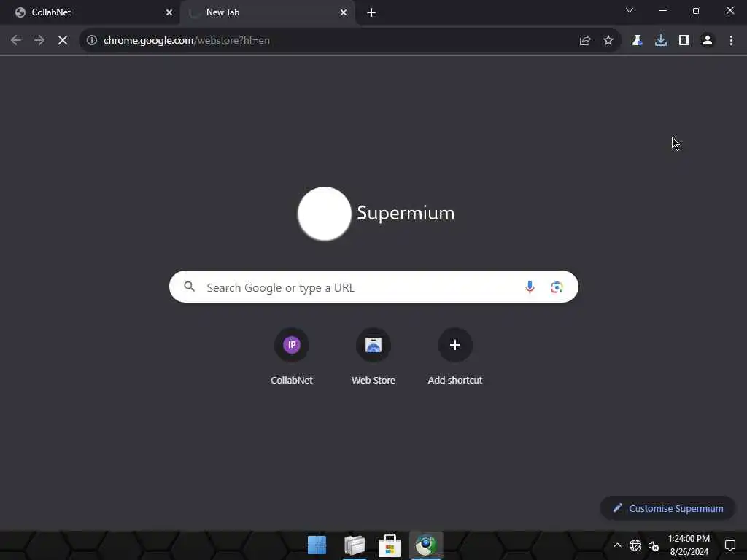Viewport: 747px width, 560px height.
Task: Click the Search Google or type a URL box
Action: (373, 287)
